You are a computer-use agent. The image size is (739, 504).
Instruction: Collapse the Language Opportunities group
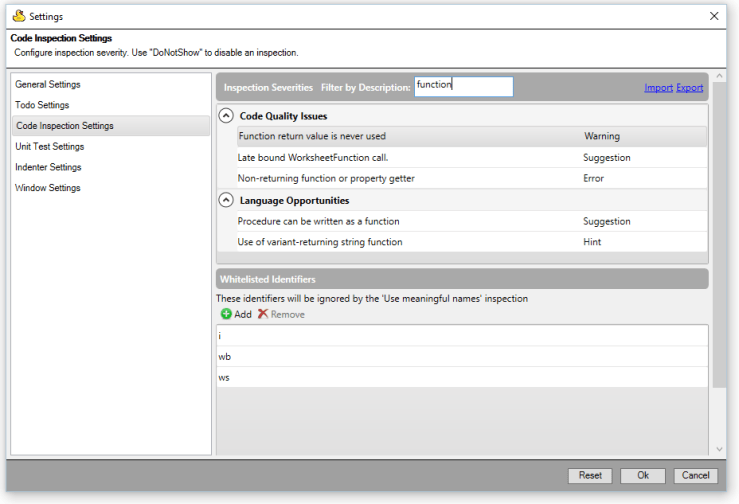coord(226,200)
